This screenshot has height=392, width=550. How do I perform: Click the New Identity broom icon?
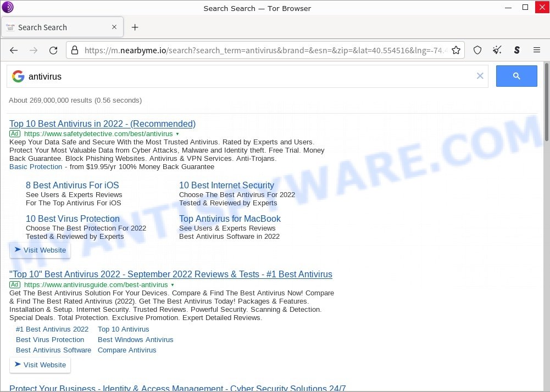point(497,50)
